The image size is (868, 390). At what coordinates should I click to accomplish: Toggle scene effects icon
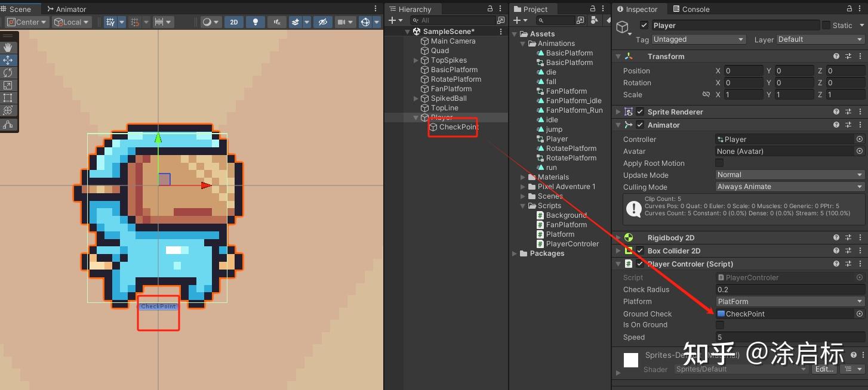click(x=296, y=22)
